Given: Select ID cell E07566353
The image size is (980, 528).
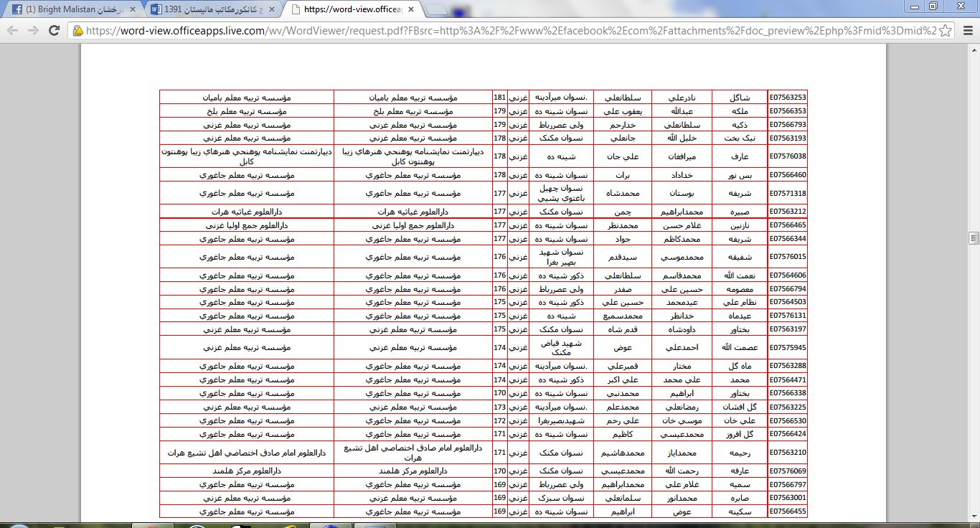Looking at the screenshot, I should pos(787,111).
